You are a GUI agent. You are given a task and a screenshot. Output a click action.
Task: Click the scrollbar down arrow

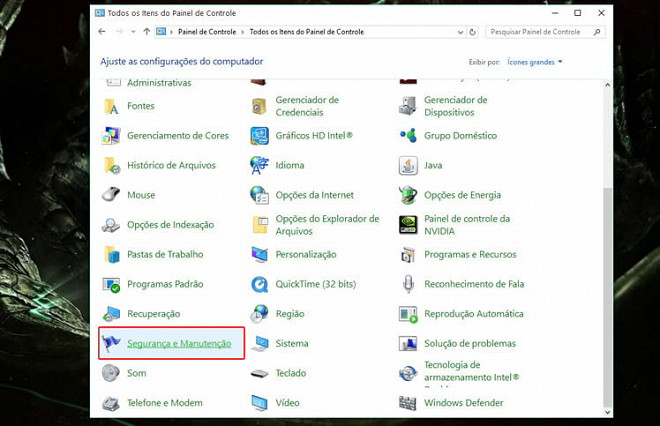point(607,413)
